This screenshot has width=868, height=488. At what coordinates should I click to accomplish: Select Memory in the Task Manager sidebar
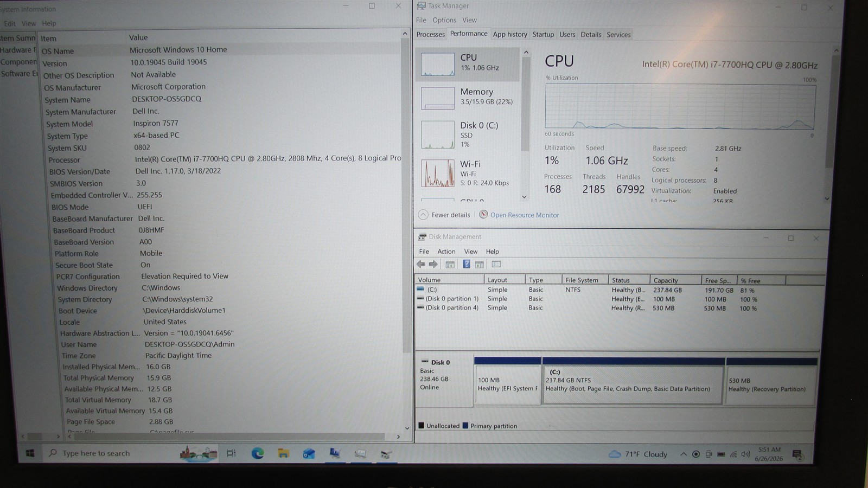[x=468, y=97]
